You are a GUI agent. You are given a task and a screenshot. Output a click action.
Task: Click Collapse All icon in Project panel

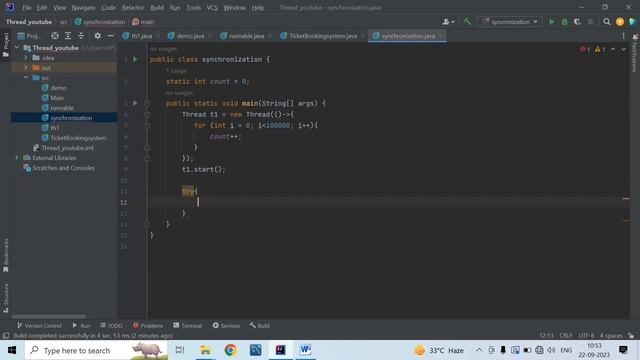(81, 36)
